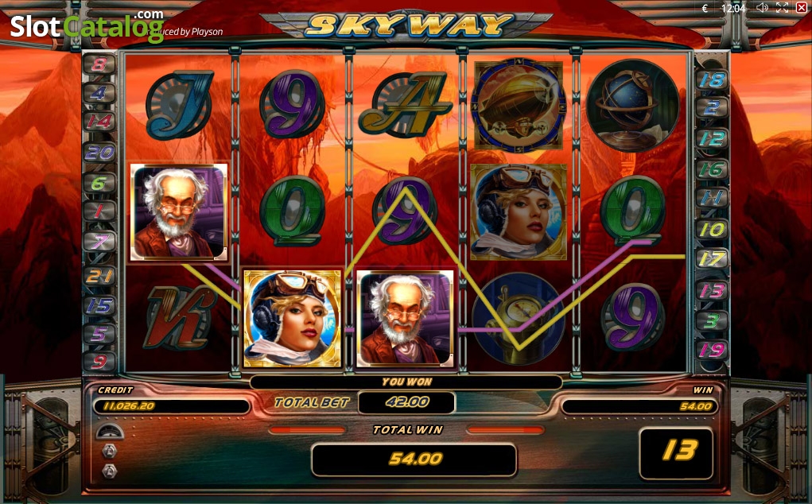The image size is (812, 504).
Task: Select payline 19 marker
Action: click(x=712, y=351)
